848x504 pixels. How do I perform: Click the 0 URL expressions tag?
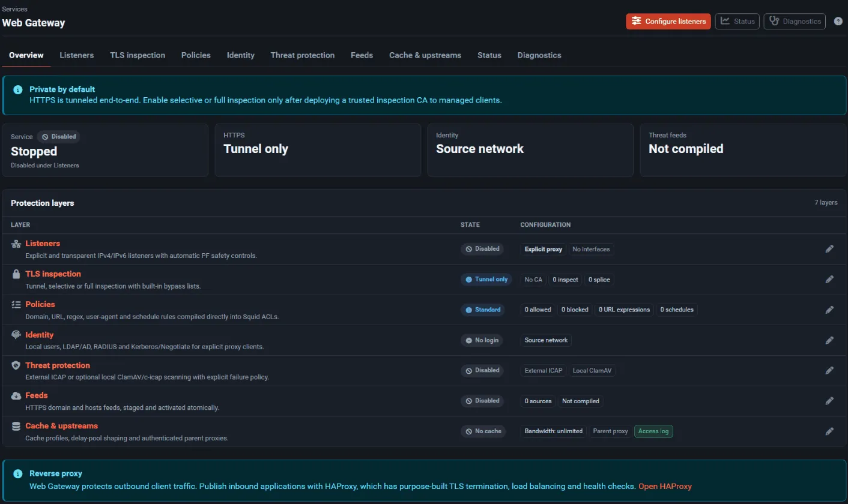coord(624,310)
